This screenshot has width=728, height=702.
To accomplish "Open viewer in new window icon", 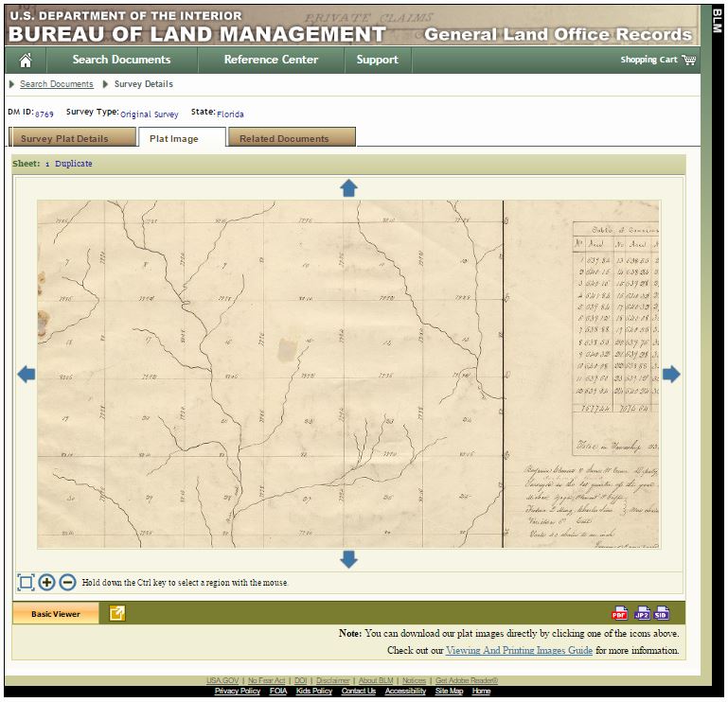I will (x=117, y=613).
